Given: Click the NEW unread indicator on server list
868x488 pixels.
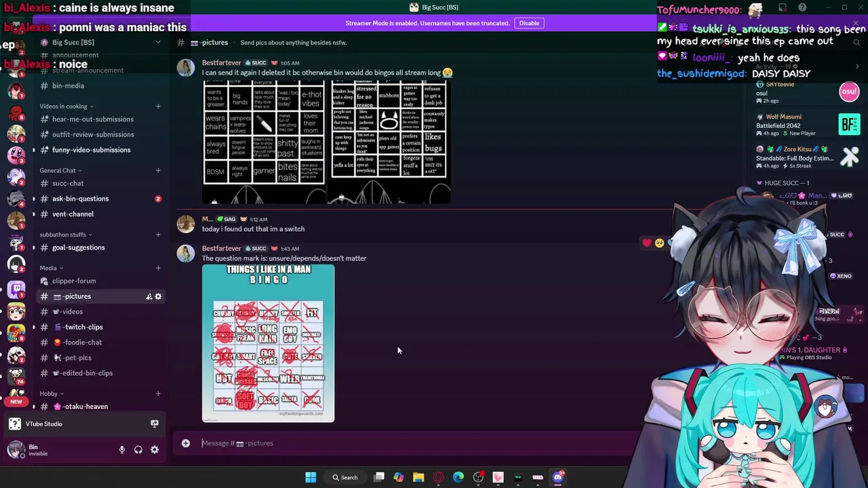Looking at the screenshot, I should 16,401.
